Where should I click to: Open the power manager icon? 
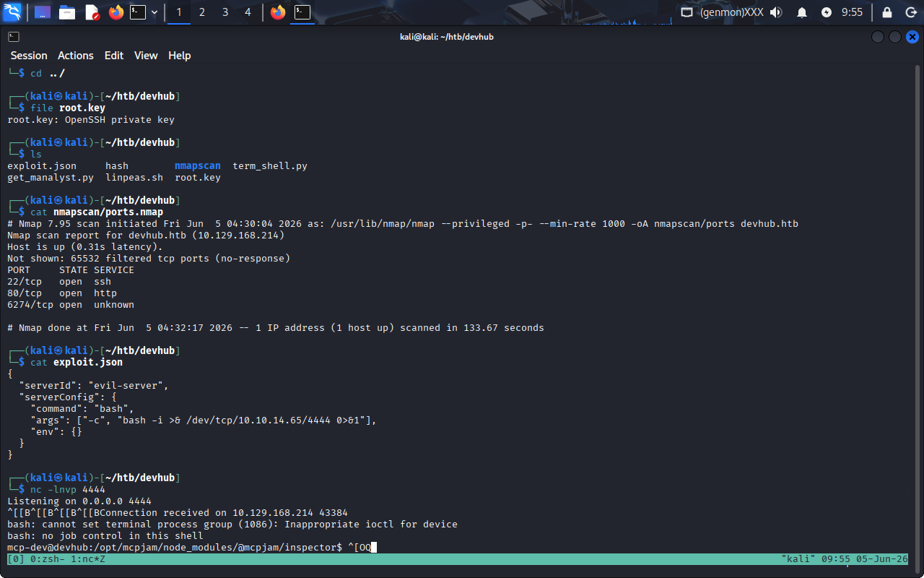point(827,12)
